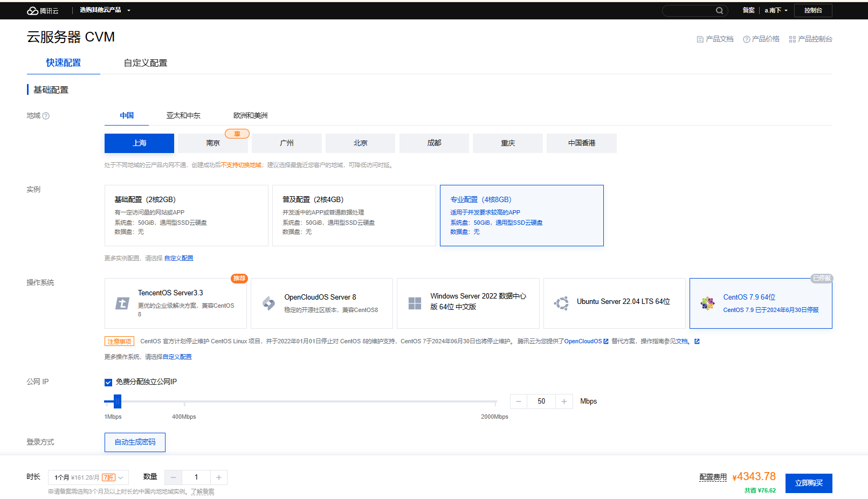This screenshot has height=499, width=868.
Task: Choose OpenCloudOS Server 8 option
Action: point(321,303)
